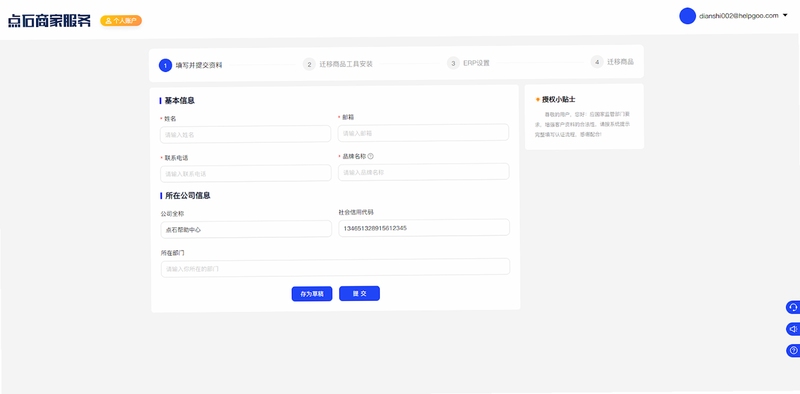Click the 存为草稿 button
Image resolution: width=800 pixels, height=394 pixels.
point(312,294)
